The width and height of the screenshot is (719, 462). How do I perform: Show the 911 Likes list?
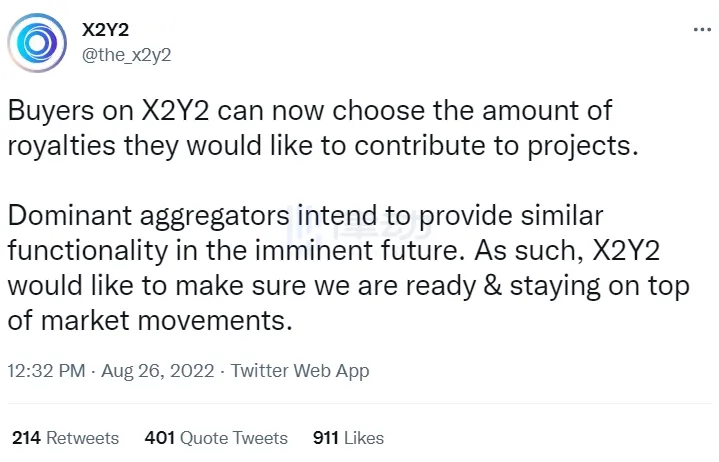(348, 438)
